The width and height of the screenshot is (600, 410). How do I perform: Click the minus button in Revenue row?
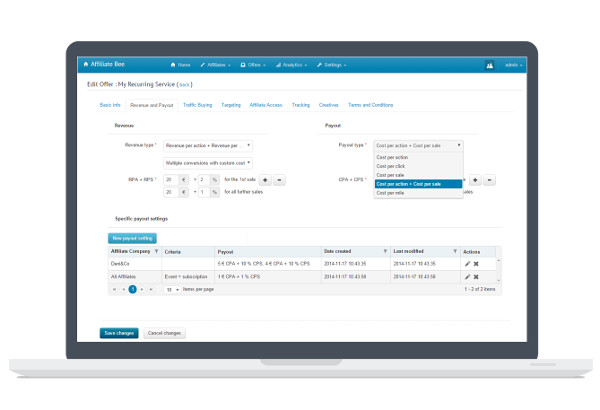click(279, 180)
